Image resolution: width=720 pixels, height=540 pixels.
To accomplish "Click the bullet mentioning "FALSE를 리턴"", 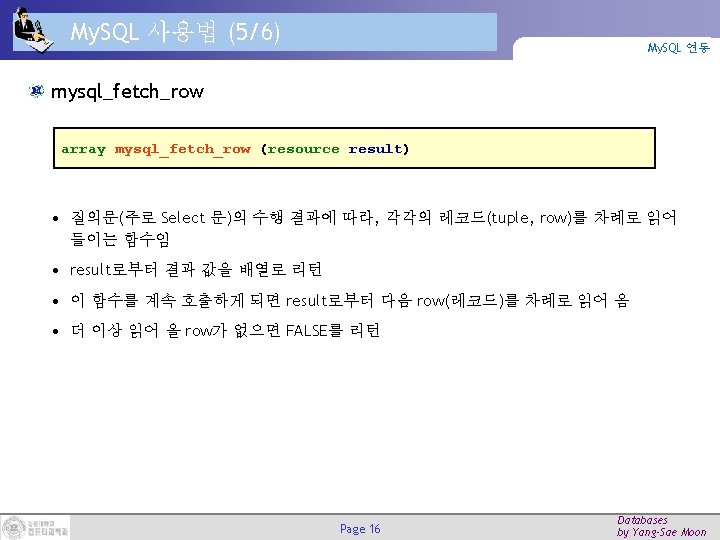I will 225,331.
